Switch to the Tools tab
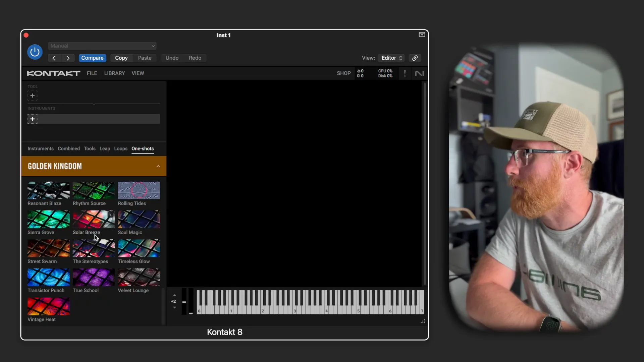 tap(90, 148)
